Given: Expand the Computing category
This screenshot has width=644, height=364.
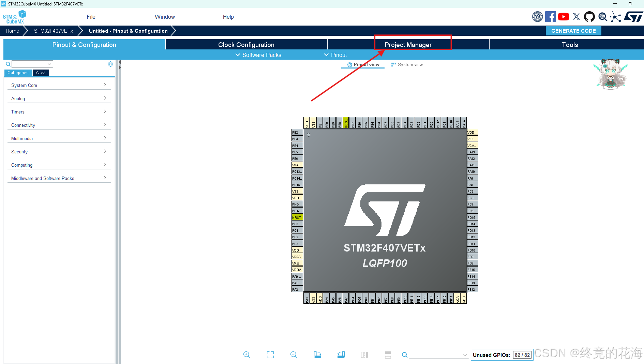Looking at the screenshot, I should [59, 165].
